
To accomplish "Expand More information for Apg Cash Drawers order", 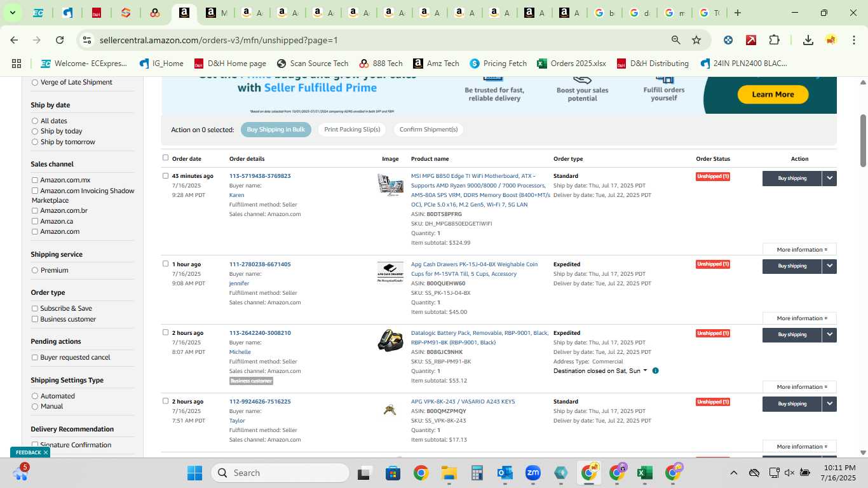I will [x=799, y=318].
